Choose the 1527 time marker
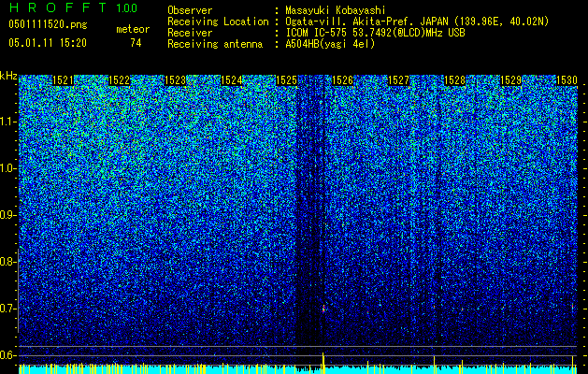The width and height of the screenshot is (588, 374). (x=398, y=80)
